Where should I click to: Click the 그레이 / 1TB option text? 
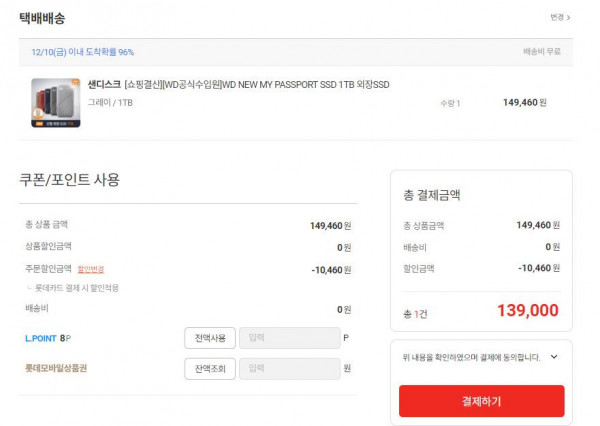[110, 103]
